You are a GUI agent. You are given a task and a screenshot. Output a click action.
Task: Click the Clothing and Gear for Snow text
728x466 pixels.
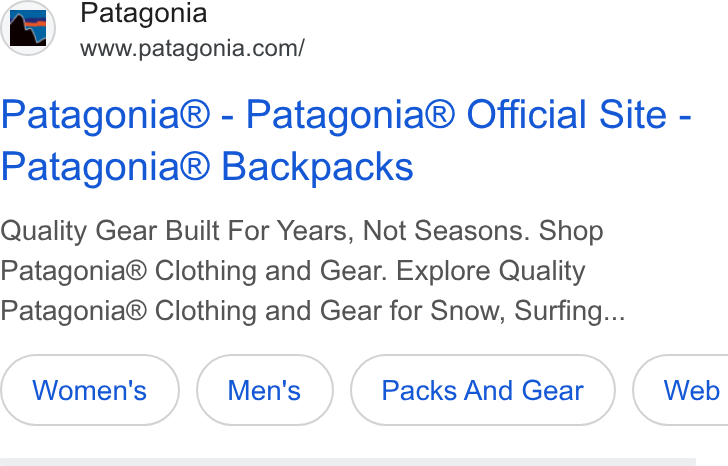tap(330, 311)
